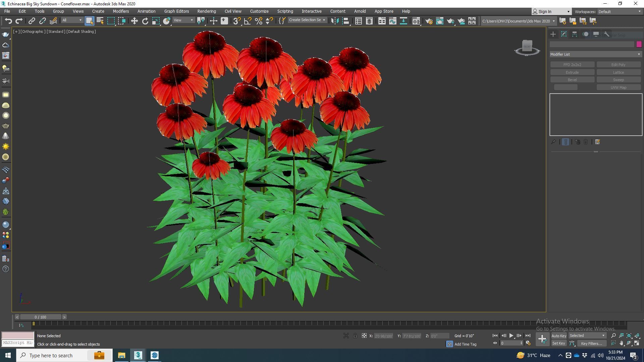Click the UVW Map modifier button
This screenshot has width=644, height=362.
tap(618, 87)
